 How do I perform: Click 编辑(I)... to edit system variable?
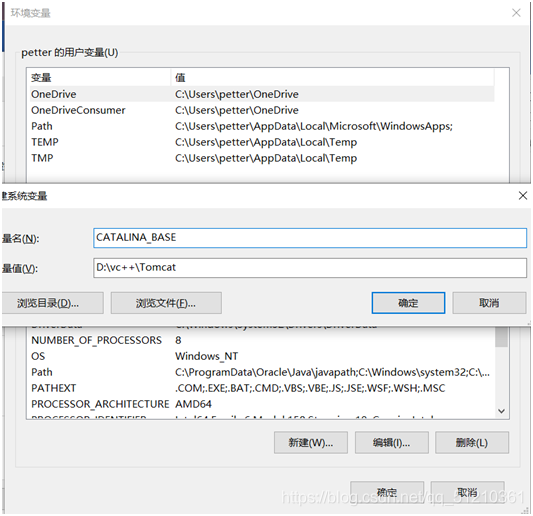(x=392, y=443)
